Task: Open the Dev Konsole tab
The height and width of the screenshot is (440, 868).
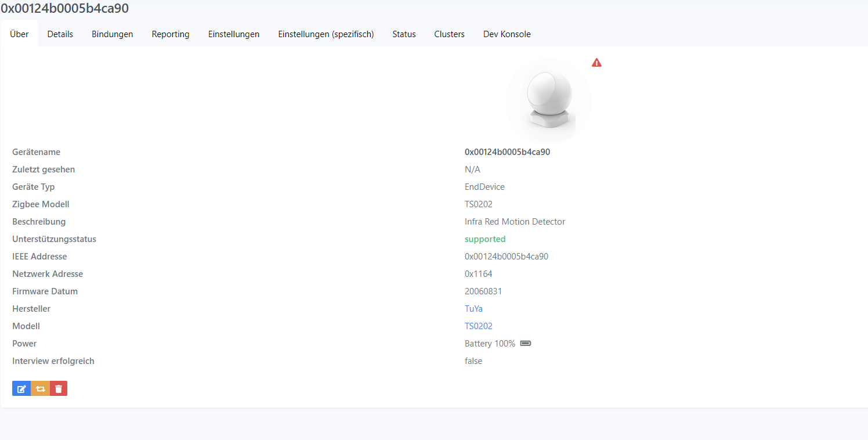Action: pyautogui.click(x=507, y=34)
